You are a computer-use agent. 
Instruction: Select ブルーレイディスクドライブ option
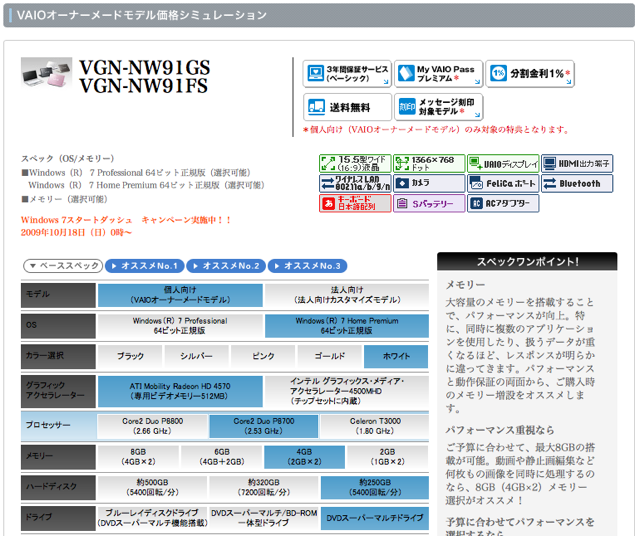(153, 518)
